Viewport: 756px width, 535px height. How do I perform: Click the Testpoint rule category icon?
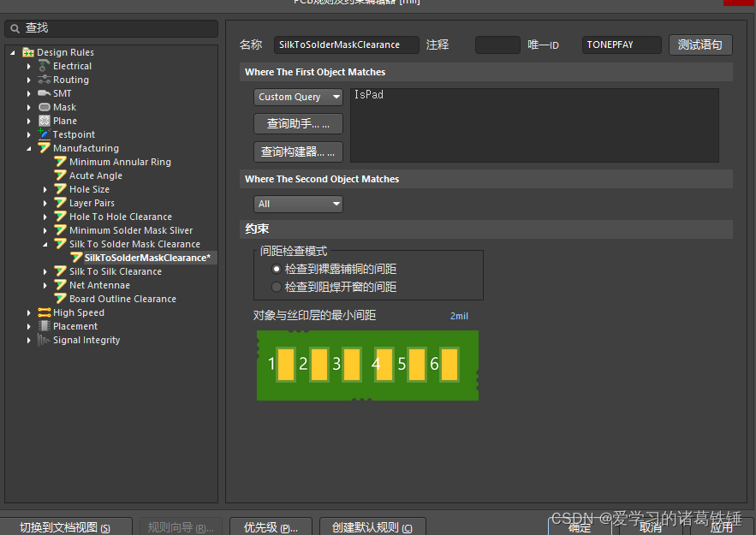tap(45, 134)
